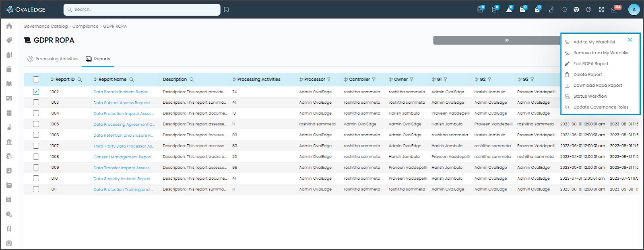Screen dimensions: 644x250
Task: Open the hand pointer icon in header
Action: pyautogui.click(x=551, y=10)
